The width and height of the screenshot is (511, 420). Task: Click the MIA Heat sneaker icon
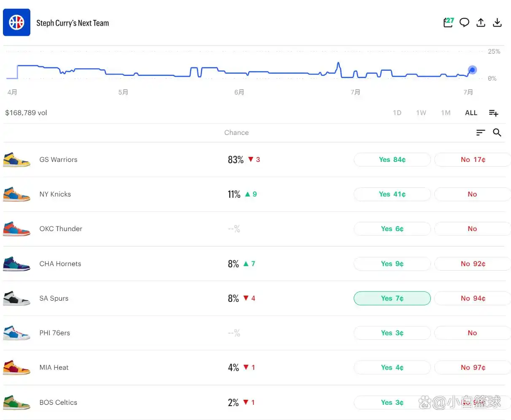point(16,367)
